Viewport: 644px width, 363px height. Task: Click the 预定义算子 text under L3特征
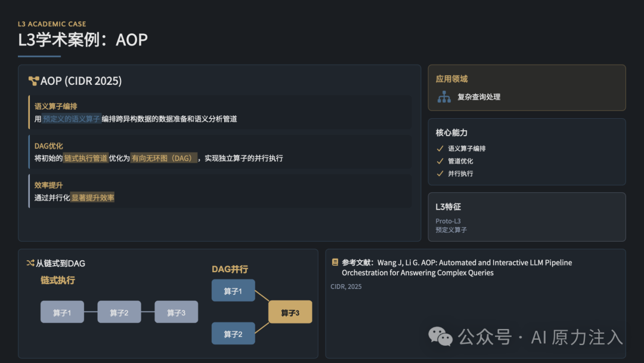pos(451,230)
